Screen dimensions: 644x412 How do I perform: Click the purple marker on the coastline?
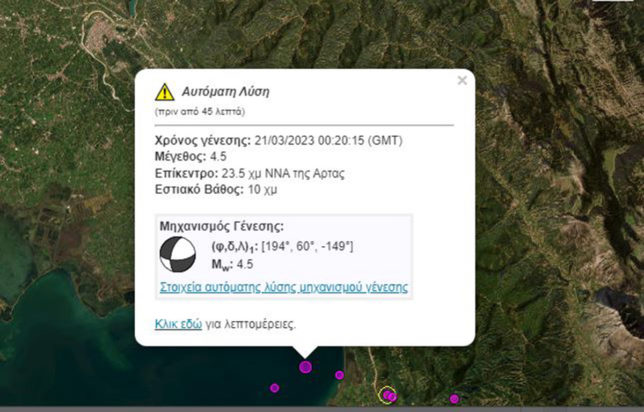[339, 375]
